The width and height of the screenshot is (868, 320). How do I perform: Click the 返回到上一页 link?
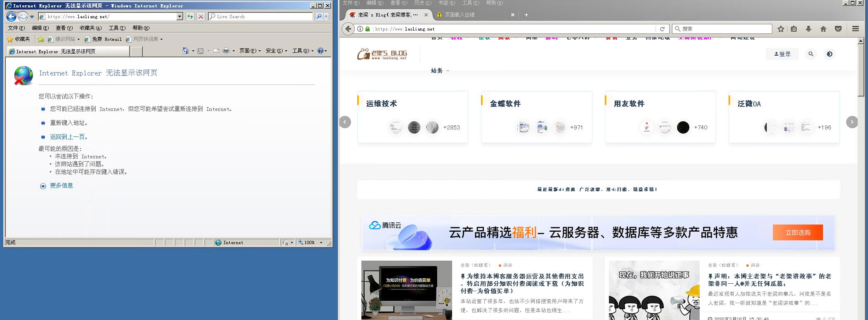pyautogui.click(x=68, y=137)
